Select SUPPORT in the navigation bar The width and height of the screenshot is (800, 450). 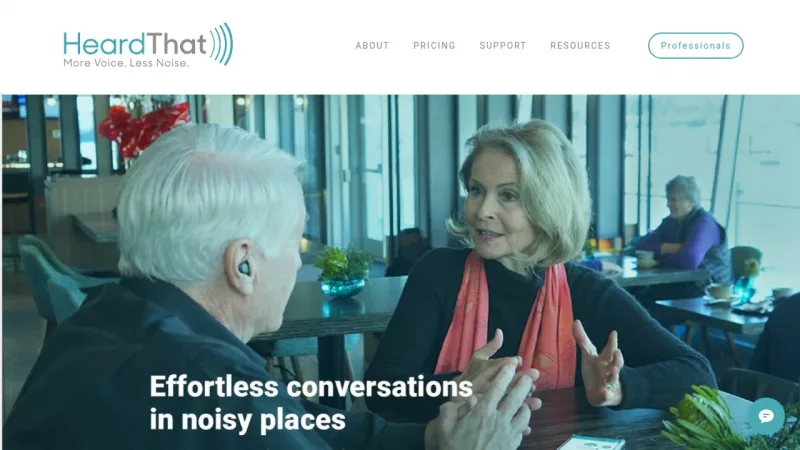coord(503,45)
